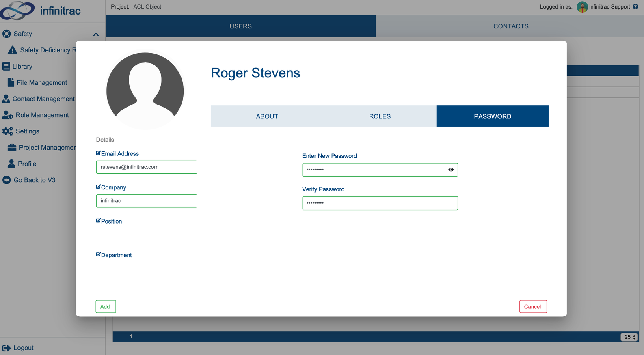
Task: Click the infinitrac Support username text
Action: coord(609,6)
